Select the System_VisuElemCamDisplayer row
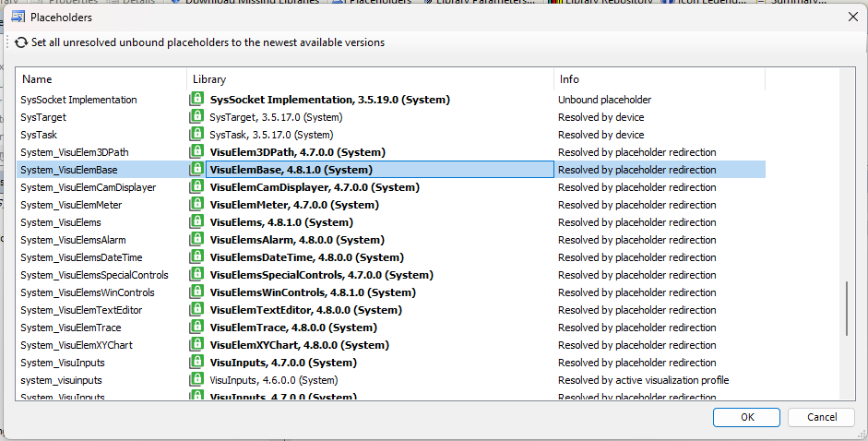Image resolution: width=868 pixels, height=441 pixels. [88, 187]
